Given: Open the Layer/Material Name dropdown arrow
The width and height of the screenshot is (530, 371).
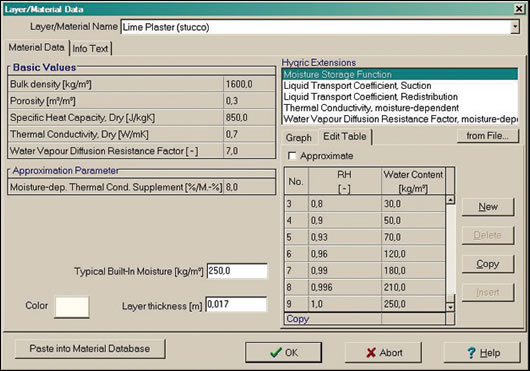Looking at the screenshot, I should point(515,27).
